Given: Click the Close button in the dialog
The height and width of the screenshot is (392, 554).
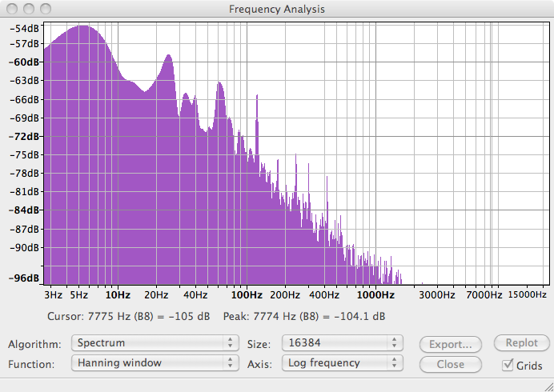Looking at the screenshot, I should [451, 364].
